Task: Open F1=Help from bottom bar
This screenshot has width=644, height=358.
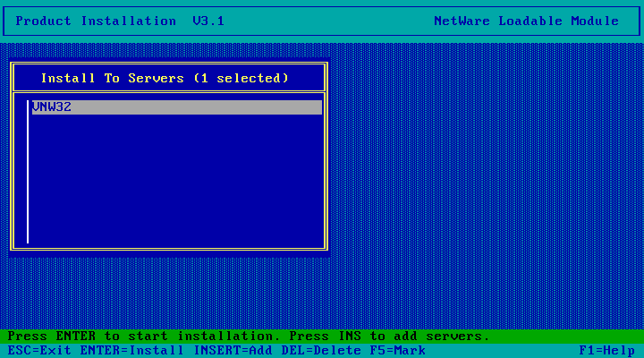Action: click(x=606, y=351)
